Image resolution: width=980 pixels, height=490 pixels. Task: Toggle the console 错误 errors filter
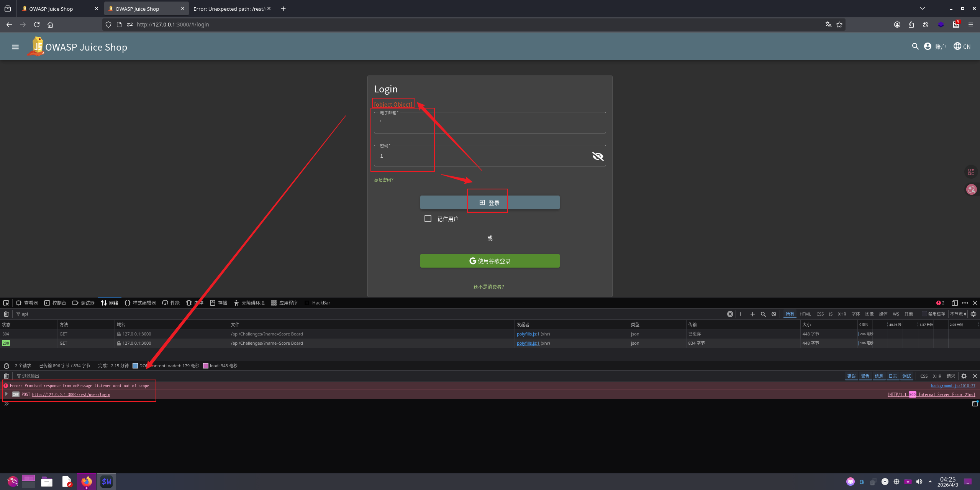[851, 376]
